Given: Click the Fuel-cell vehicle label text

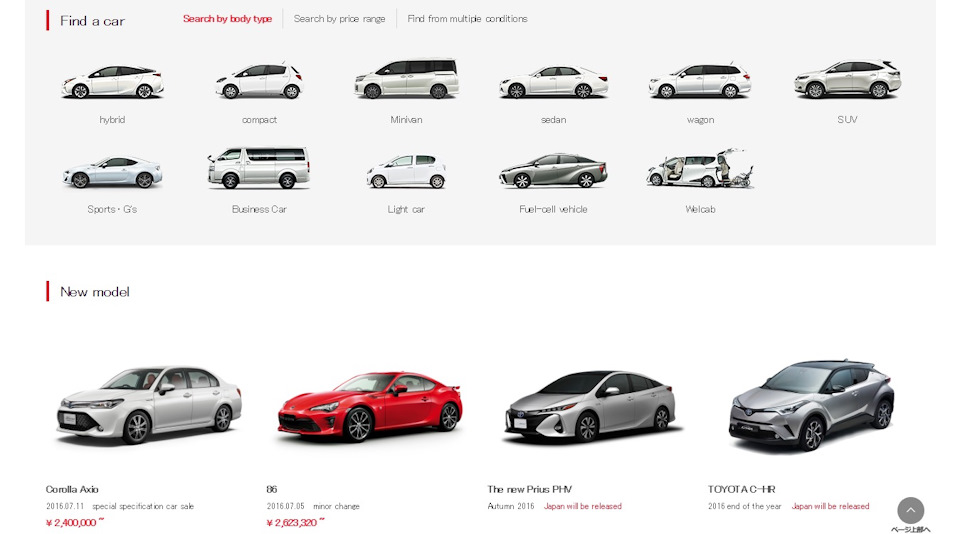Looking at the screenshot, I should (x=553, y=209).
